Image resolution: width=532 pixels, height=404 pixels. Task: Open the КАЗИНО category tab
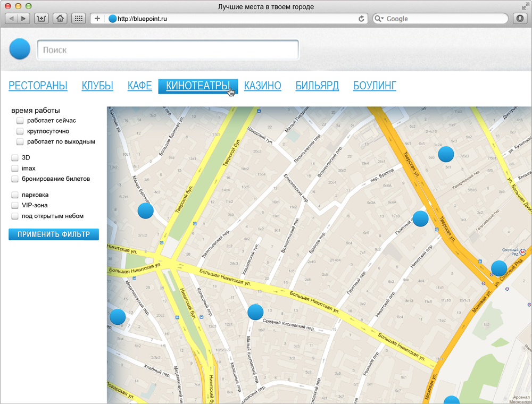tap(262, 86)
